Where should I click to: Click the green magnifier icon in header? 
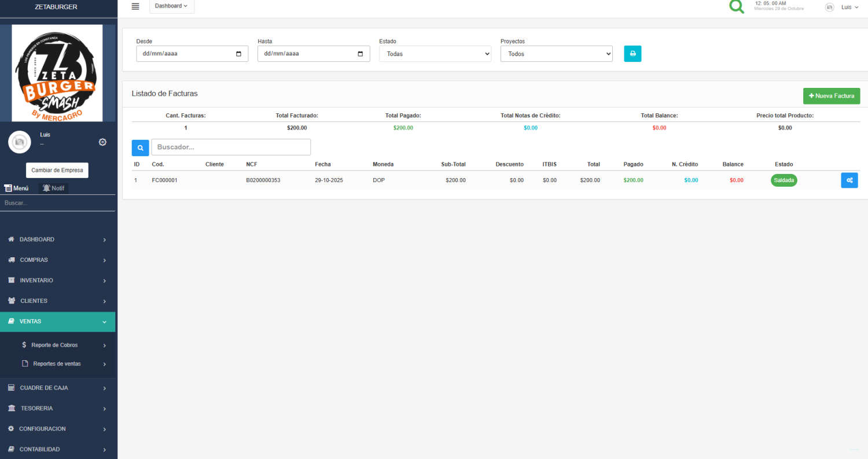click(737, 6)
